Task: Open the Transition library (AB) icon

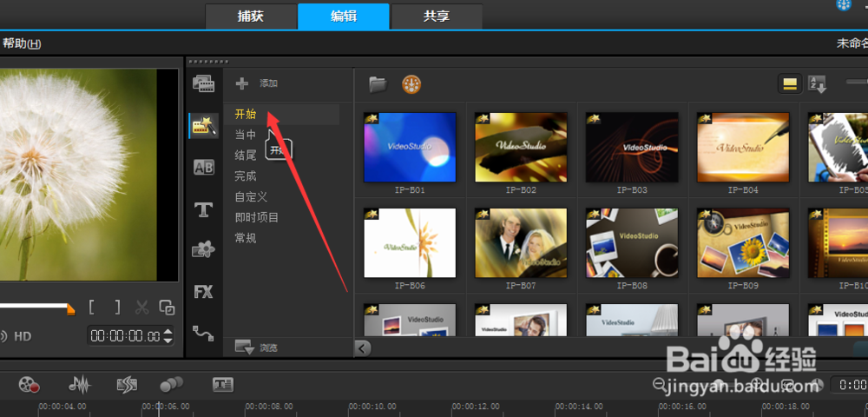Action: pos(203,168)
